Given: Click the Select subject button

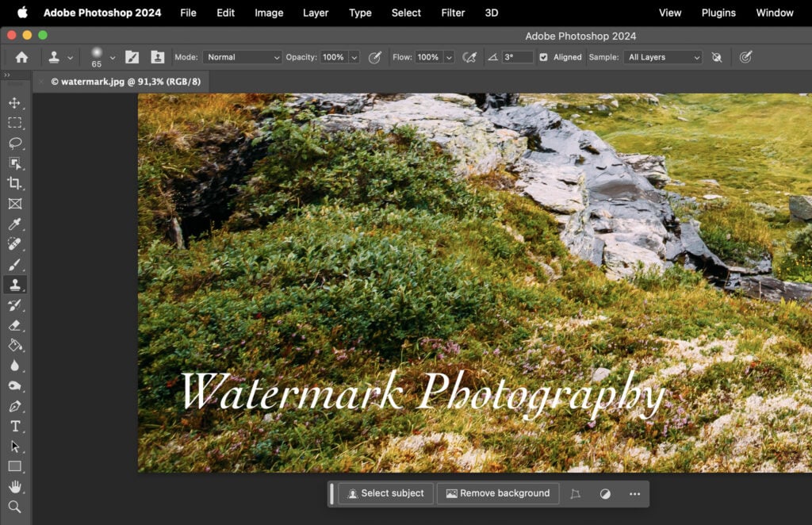Looking at the screenshot, I should (x=385, y=493).
